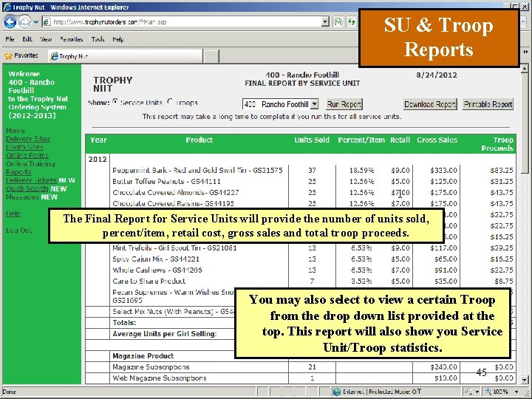532x399 pixels.
Task: Click the Favorites star button
Action: [21, 55]
